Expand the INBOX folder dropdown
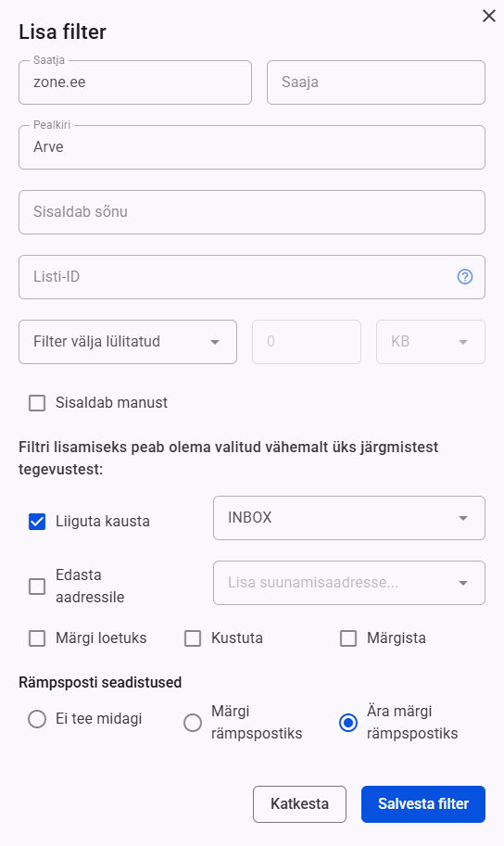504x846 pixels. [x=349, y=518]
